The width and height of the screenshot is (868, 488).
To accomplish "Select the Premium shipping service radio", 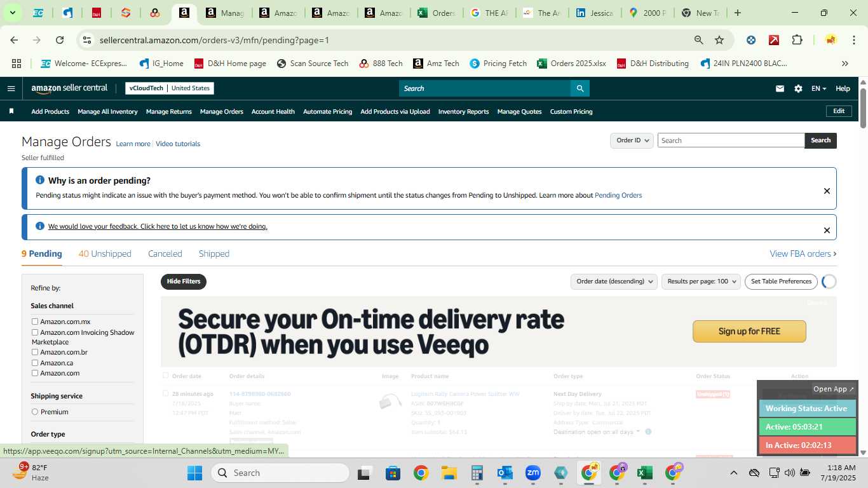I will (x=35, y=412).
